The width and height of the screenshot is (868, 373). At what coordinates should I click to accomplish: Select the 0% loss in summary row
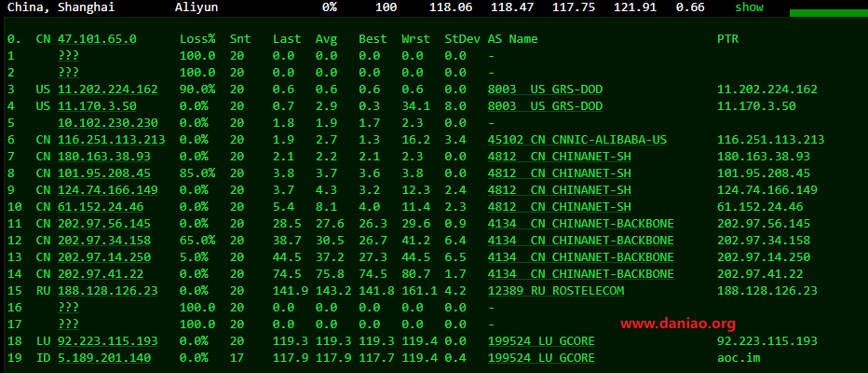tap(330, 7)
